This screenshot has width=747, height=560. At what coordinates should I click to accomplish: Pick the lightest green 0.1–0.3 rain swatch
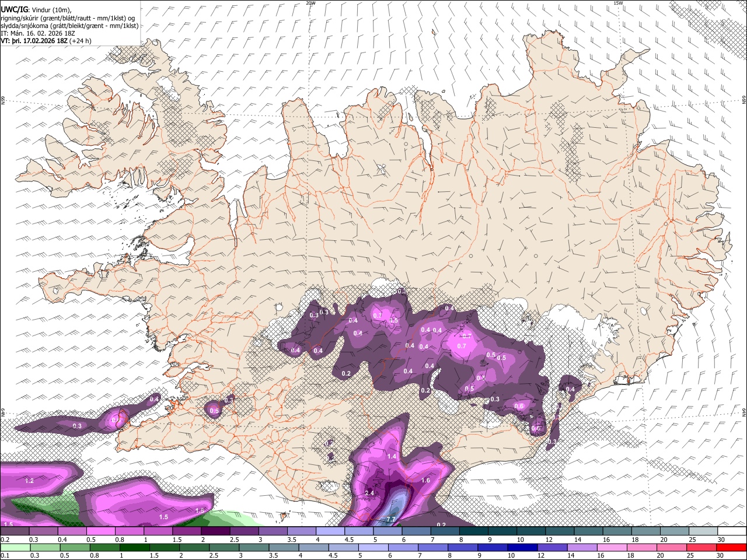coord(15,547)
